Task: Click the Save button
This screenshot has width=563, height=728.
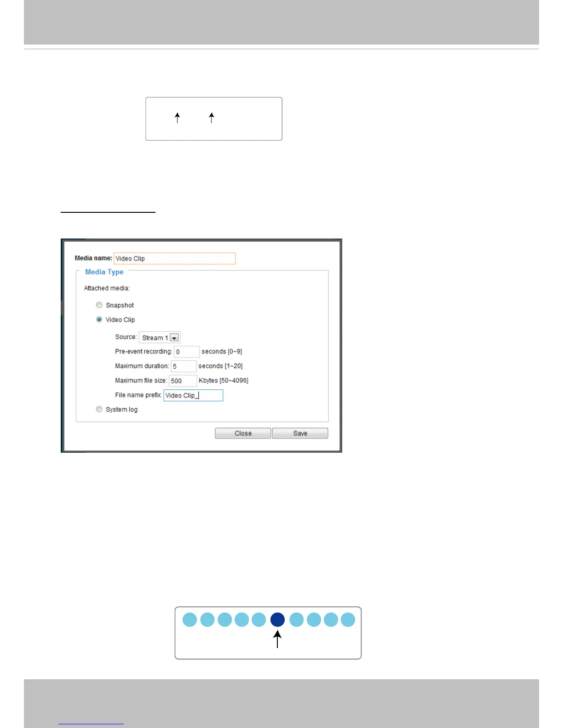Action: click(x=300, y=433)
